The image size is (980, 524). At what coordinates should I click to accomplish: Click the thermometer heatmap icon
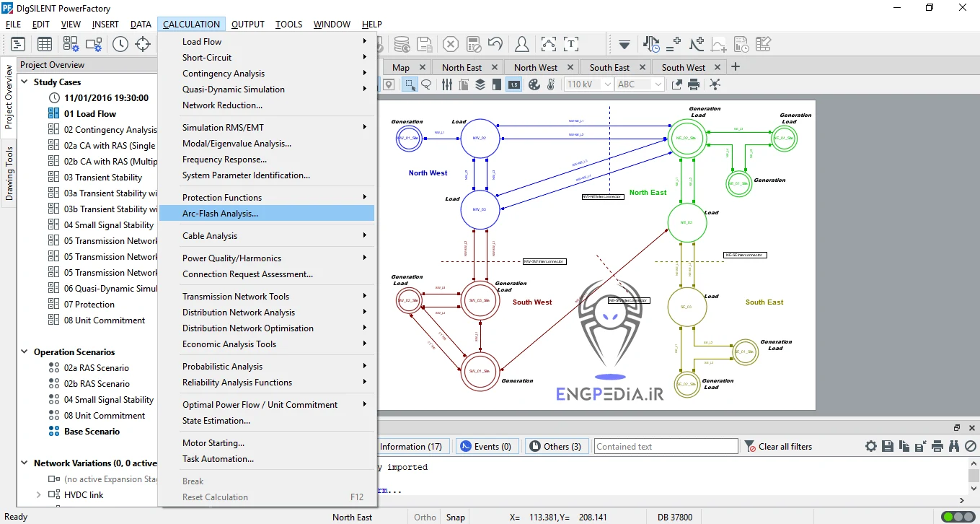pyautogui.click(x=551, y=84)
